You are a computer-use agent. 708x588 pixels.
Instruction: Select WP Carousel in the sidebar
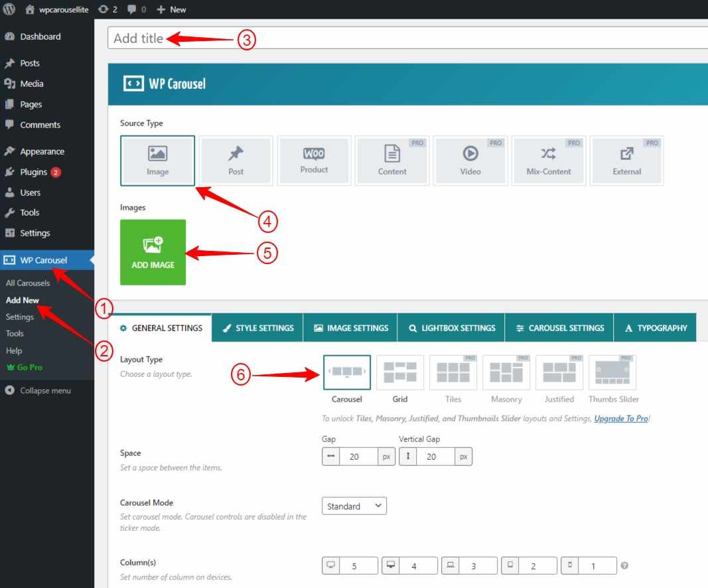point(47,260)
